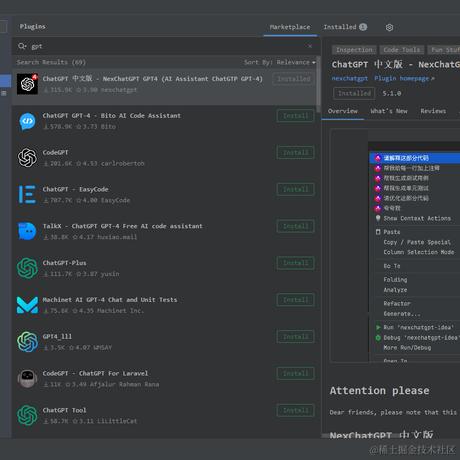Install the ChatGPT-Plus plugin
Image resolution: width=460 pixels, height=460 pixels.
(296, 263)
